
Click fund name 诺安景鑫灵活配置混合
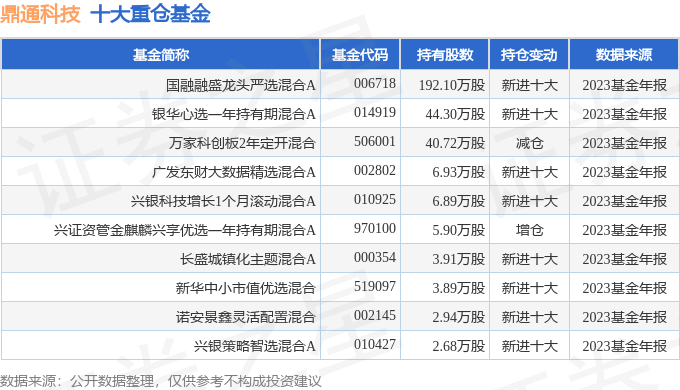245,318
